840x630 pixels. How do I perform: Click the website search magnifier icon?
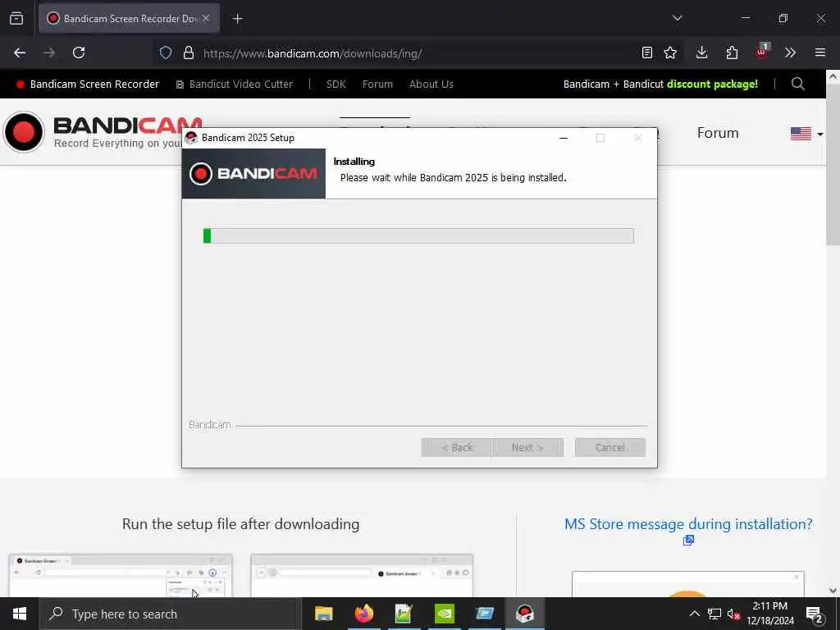coord(797,84)
